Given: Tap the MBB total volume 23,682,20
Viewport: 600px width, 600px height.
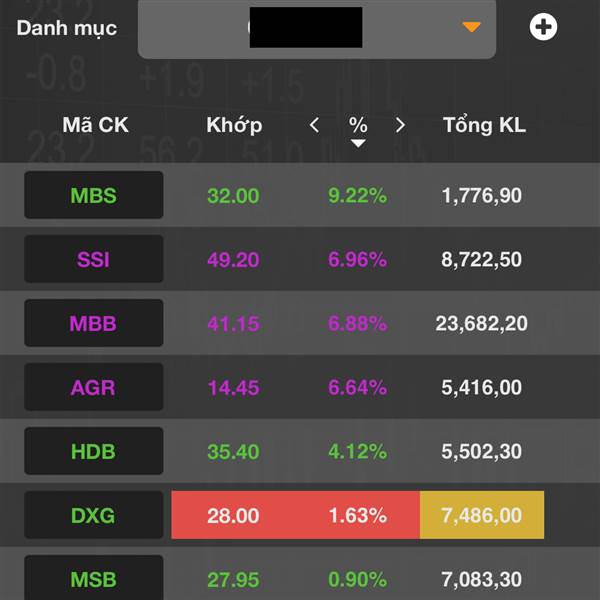Looking at the screenshot, I should click(x=481, y=324).
